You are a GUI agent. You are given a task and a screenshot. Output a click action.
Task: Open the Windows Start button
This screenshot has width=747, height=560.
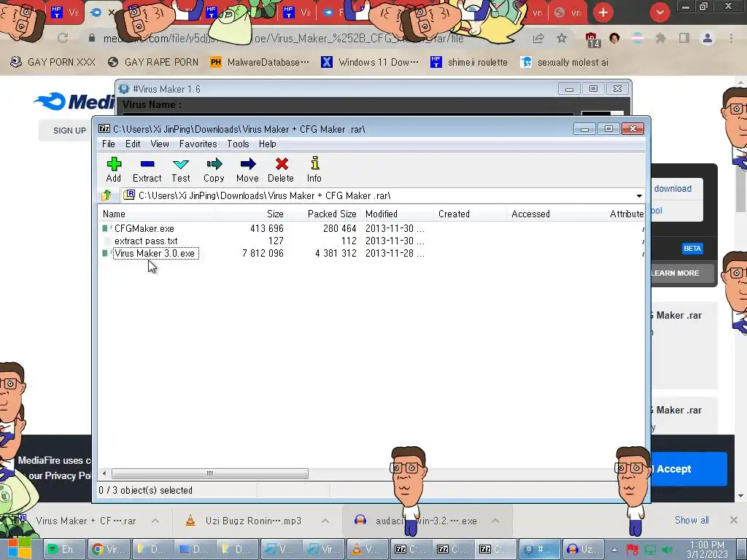(x=19, y=548)
